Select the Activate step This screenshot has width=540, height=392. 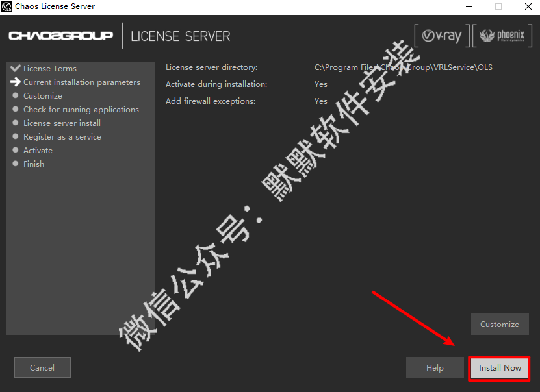click(38, 151)
